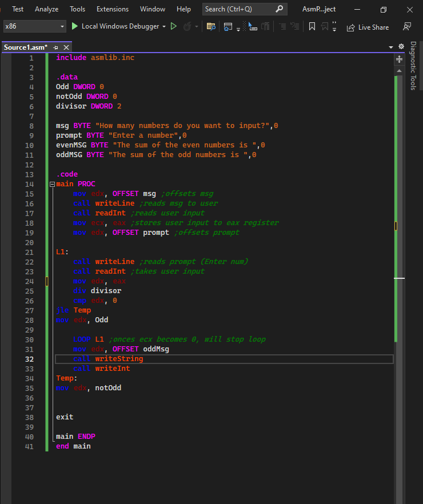The height and width of the screenshot is (504, 423).
Task: Open Find in Files folder icon
Action: [211, 26]
